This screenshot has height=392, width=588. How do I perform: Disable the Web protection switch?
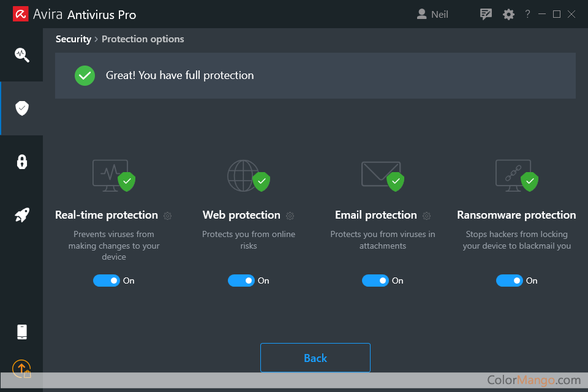click(241, 280)
